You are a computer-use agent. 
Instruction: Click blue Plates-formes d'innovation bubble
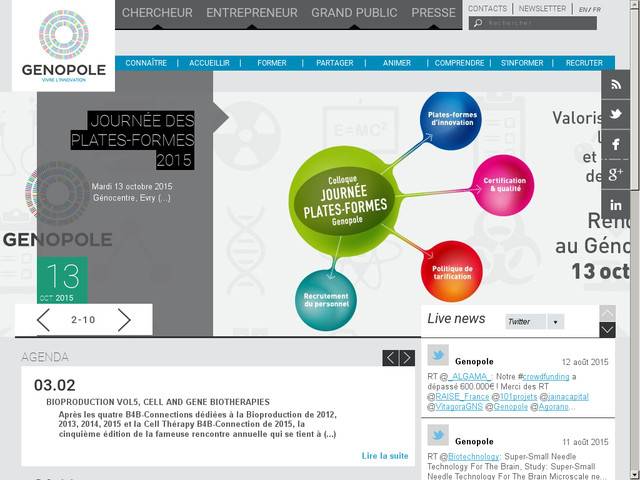pyautogui.click(x=451, y=120)
